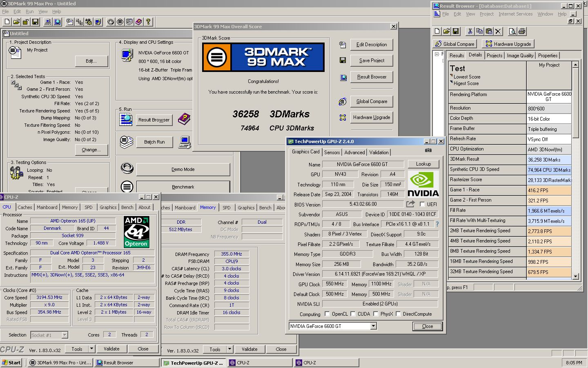
Task: Click the Bus Interface question mark icon
Action: (x=437, y=224)
